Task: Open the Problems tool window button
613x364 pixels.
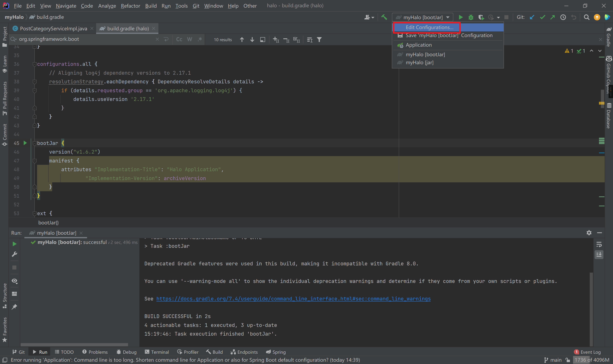Action: [95, 352]
